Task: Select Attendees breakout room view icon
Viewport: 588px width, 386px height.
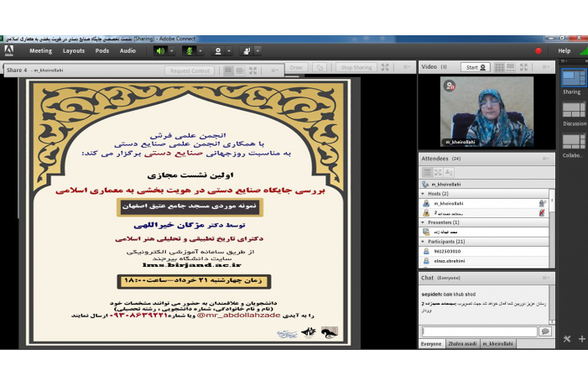Action: coord(438,173)
